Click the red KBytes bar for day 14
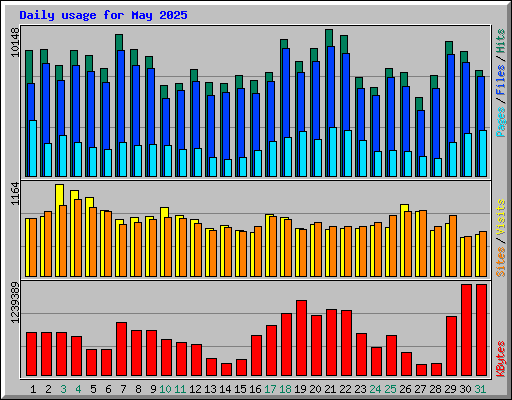 (x=226, y=370)
